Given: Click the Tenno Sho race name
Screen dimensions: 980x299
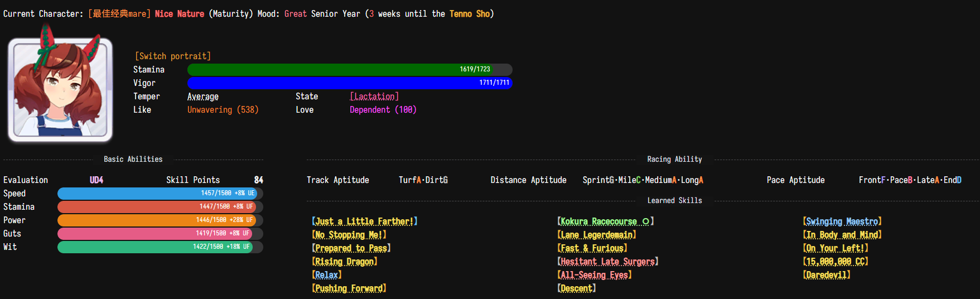Looking at the screenshot, I should [470, 14].
